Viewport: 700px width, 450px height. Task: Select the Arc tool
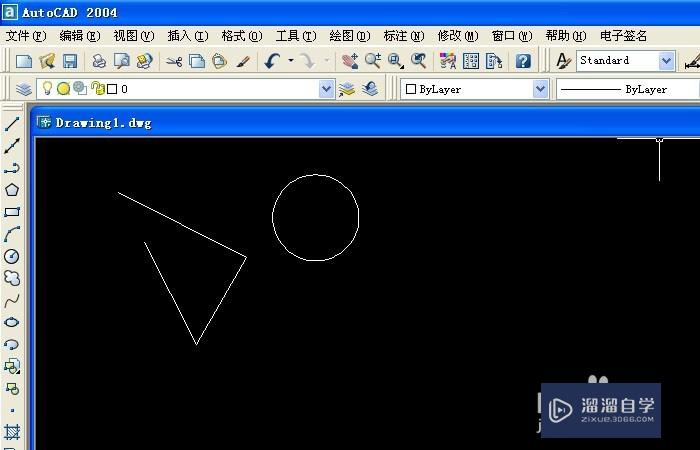(x=12, y=234)
